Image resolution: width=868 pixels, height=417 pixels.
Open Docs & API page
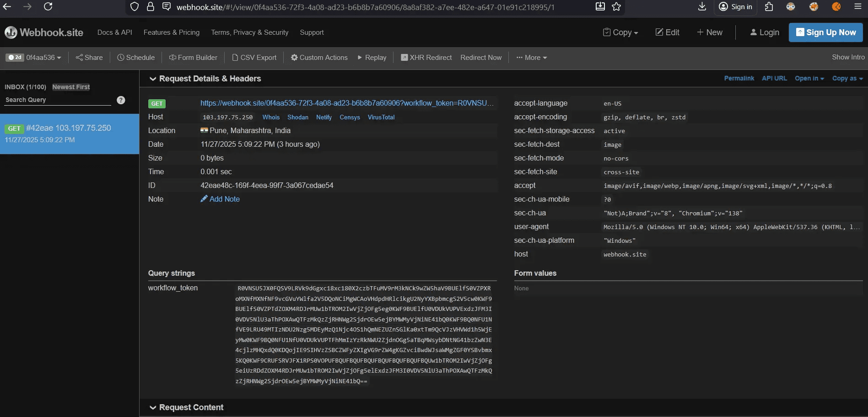pos(114,32)
